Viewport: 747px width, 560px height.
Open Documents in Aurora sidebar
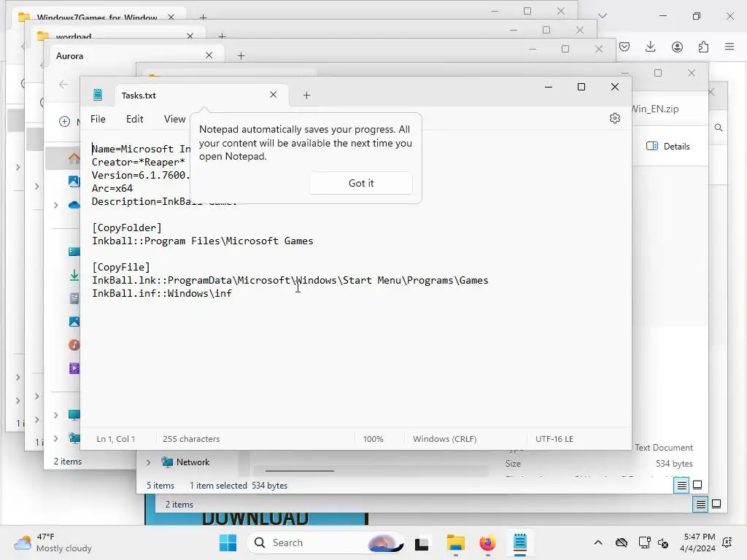(74, 298)
